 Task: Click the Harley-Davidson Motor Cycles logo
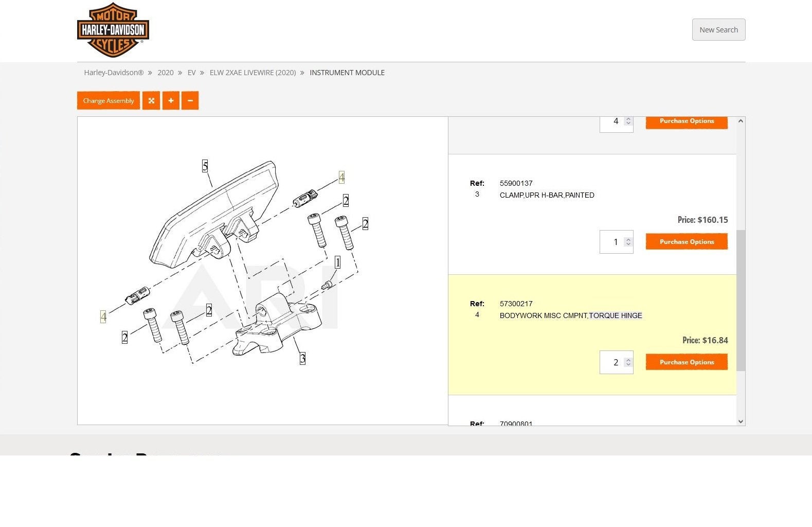(x=113, y=30)
